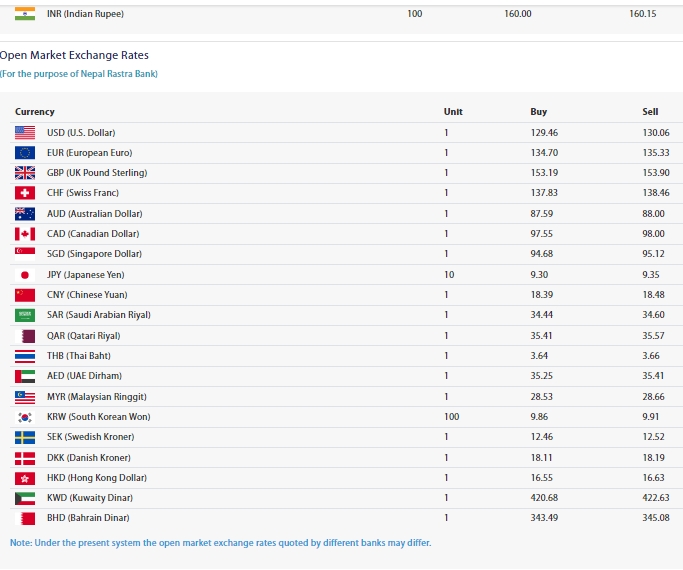Click the Indian Rupee flag icon
Viewport: 683px width, 570px height.
click(x=25, y=14)
